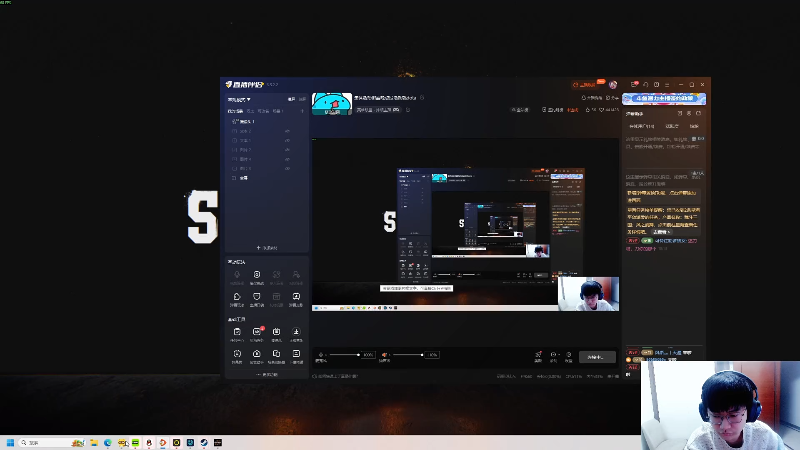The image size is (800, 450).
Task: Click the heart count above the preview
Action: (x=609, y=110)
